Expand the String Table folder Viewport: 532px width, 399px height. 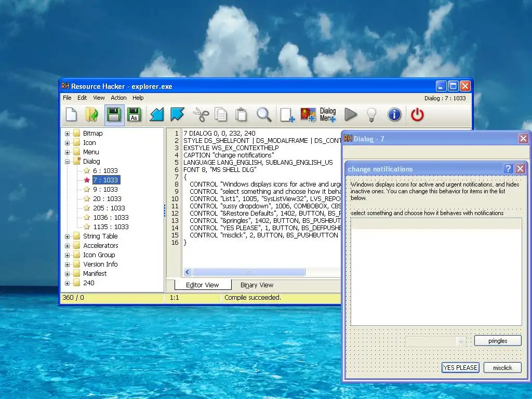click(x=67, y=236)
